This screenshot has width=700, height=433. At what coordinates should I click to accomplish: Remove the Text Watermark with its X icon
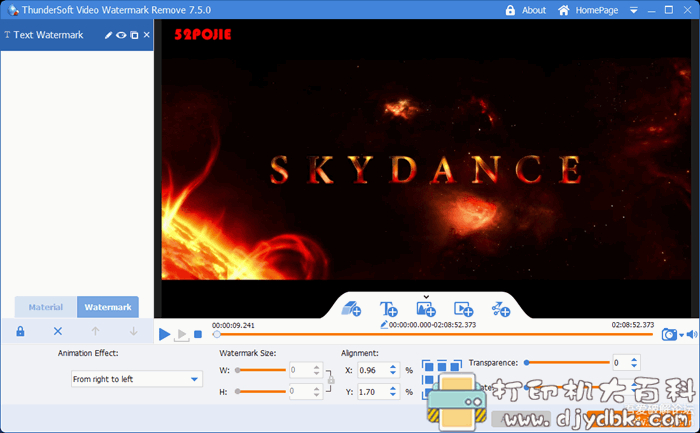click(x=146, y=34)
